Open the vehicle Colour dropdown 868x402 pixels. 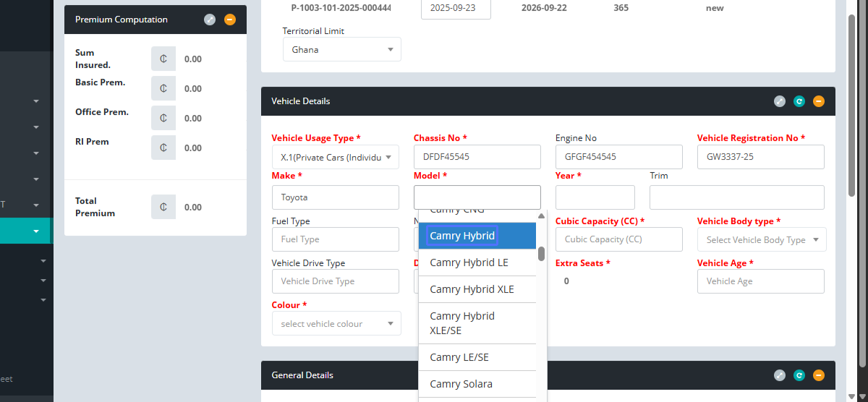(x=336, y=324)
